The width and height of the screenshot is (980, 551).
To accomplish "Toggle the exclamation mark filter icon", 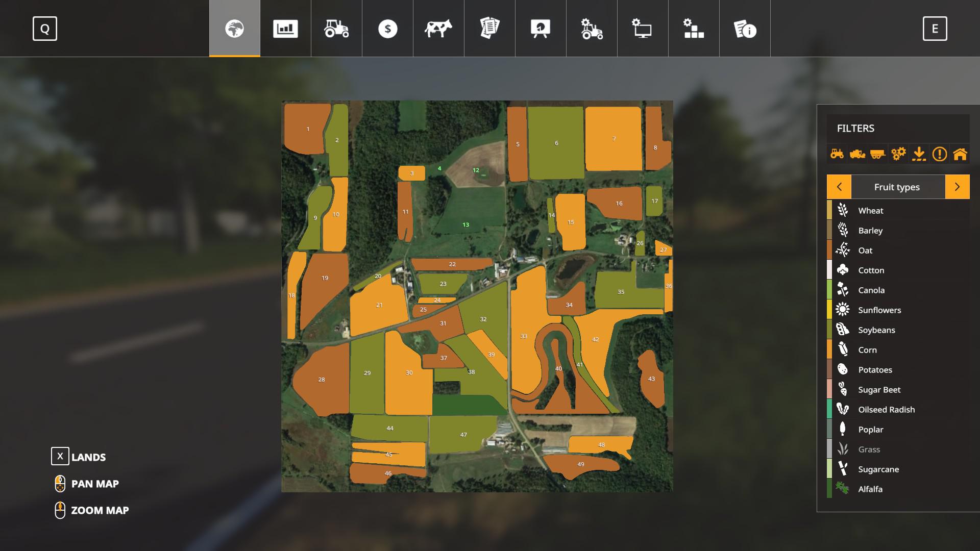I will click(939, 154).
